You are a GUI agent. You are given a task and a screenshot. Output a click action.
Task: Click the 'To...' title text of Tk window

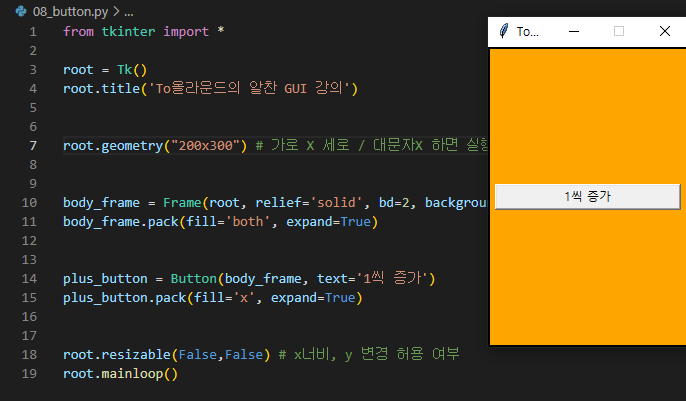click(x=528, y=31)
